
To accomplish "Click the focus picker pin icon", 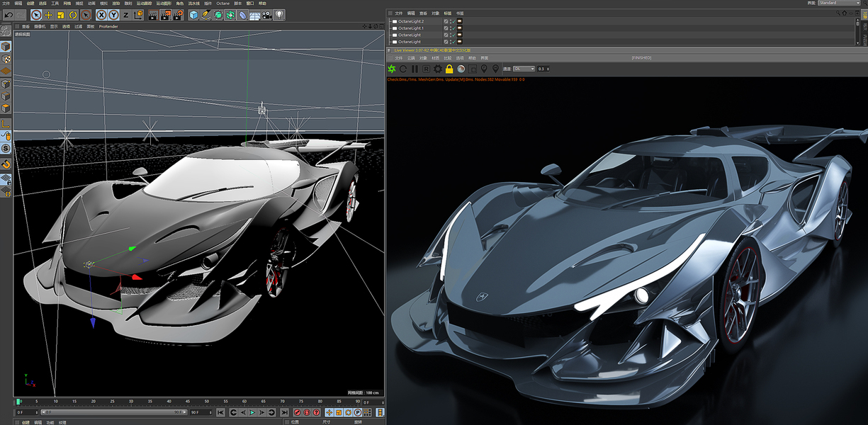I will coord(484,69).
